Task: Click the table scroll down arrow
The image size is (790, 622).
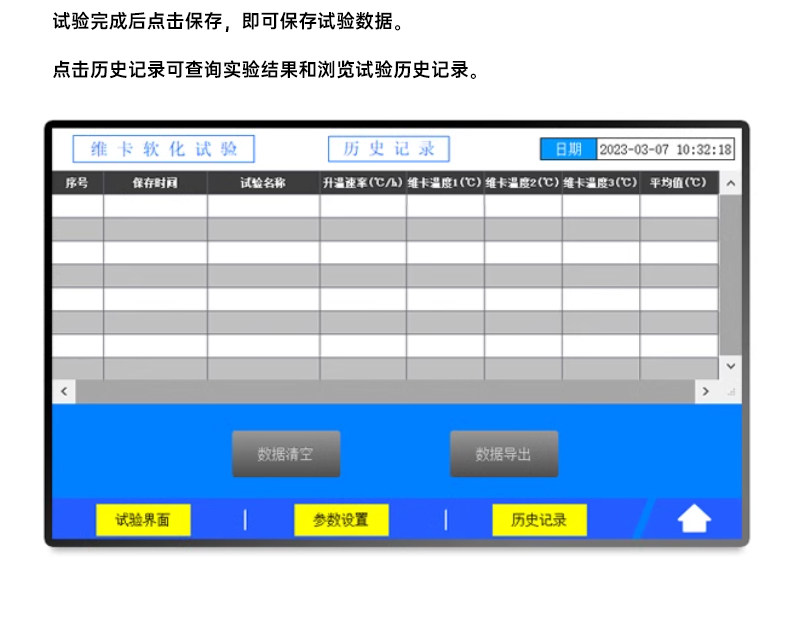Action: click(x=731, y=366)
